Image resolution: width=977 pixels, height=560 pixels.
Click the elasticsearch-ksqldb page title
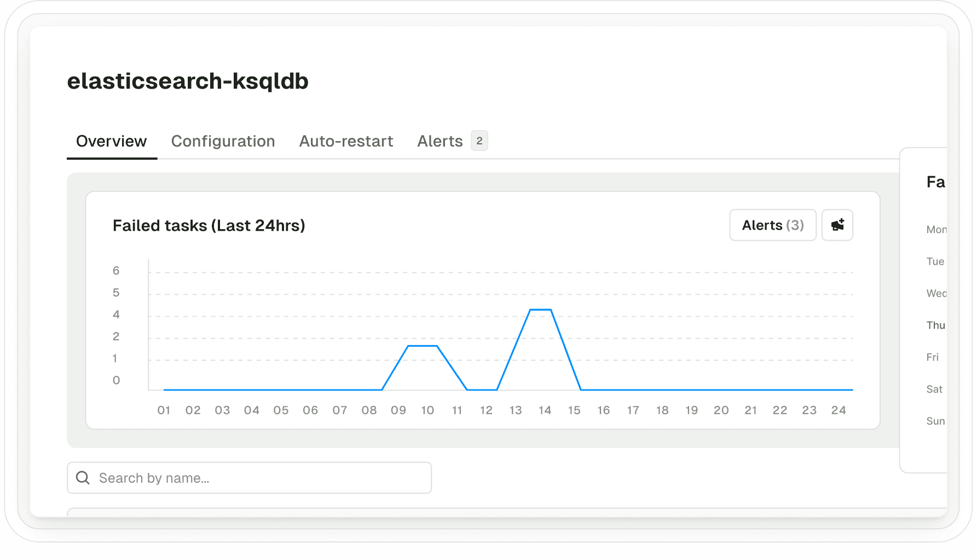click(188, 81)
